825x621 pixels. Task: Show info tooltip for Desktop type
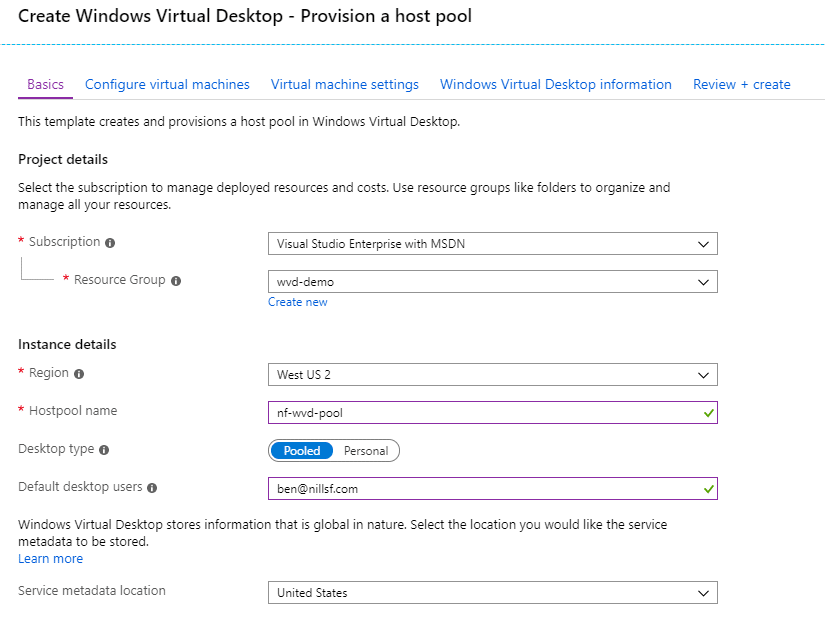click(x=104, y=450)
